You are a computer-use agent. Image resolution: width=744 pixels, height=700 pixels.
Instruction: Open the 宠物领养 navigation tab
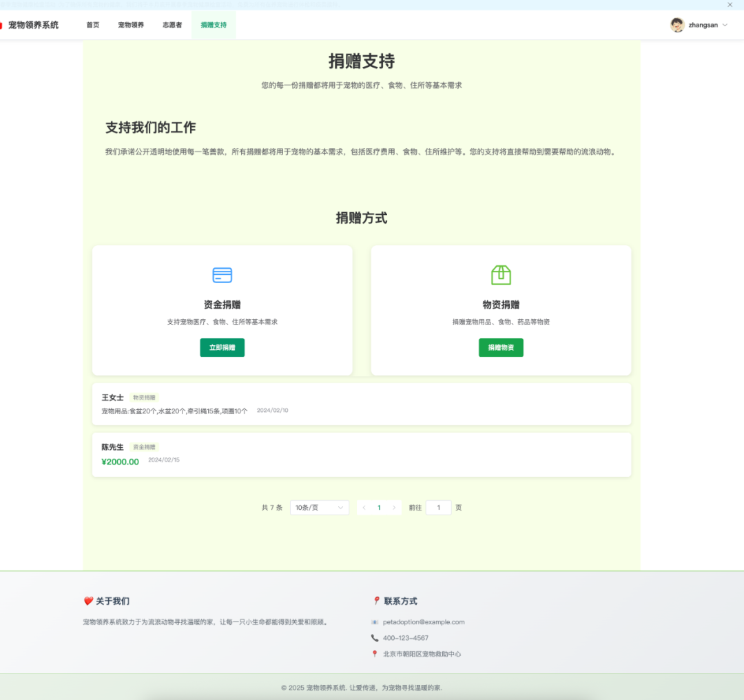click(x=131, y=25)
